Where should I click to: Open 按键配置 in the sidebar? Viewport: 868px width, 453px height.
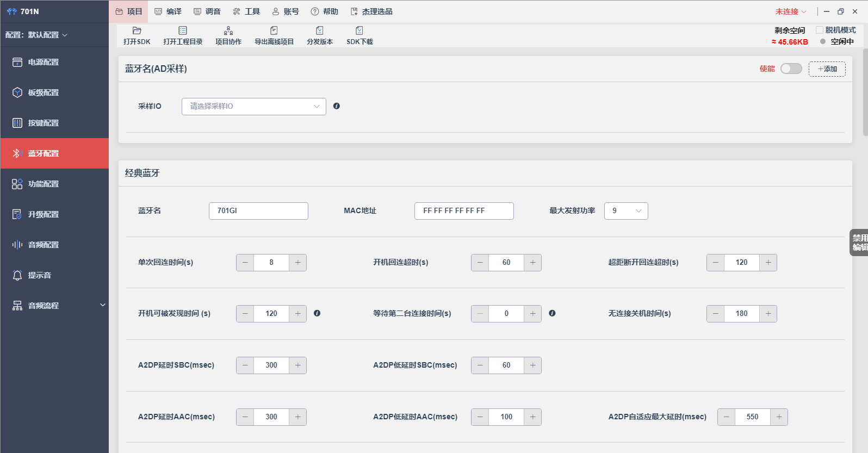(x=54, y=123)
